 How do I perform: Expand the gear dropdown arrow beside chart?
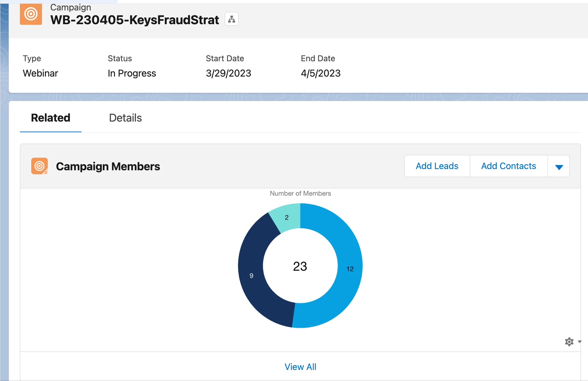point(579,341)
